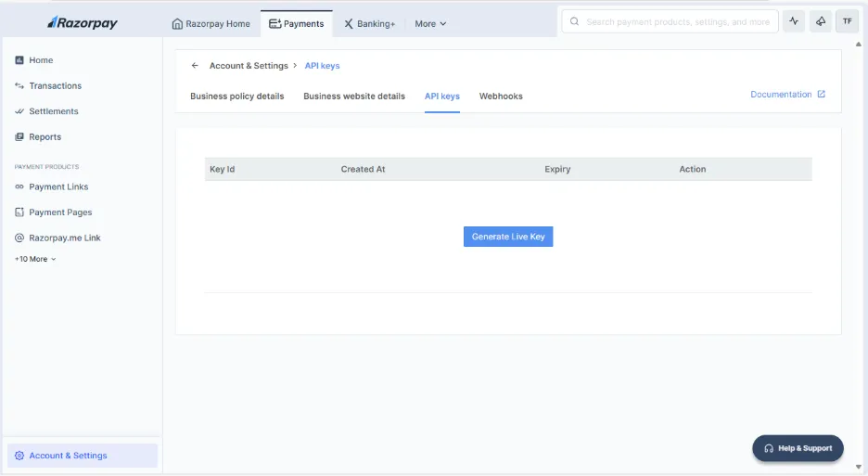Open Help & Support chat button

point(798,448)
